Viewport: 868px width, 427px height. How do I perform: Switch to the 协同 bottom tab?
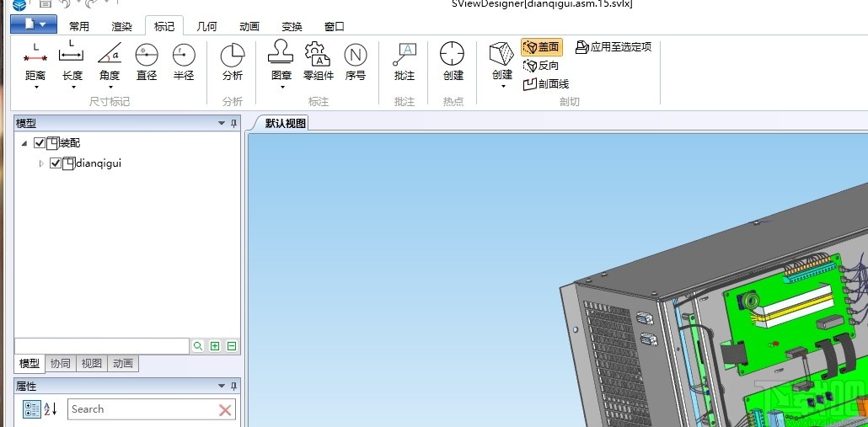pos(61,363)
